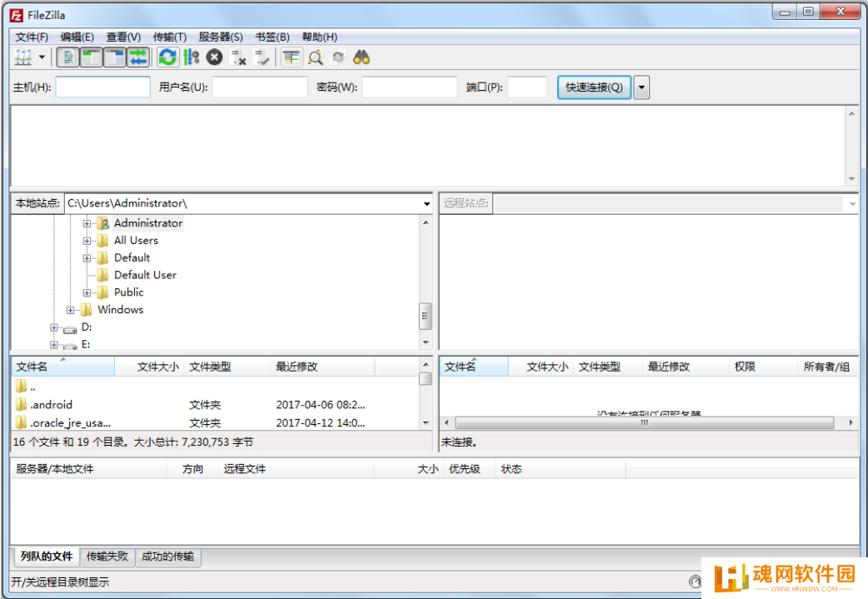
Task: Click remote list horizontal scrollbar thumb
Action: 645,423
